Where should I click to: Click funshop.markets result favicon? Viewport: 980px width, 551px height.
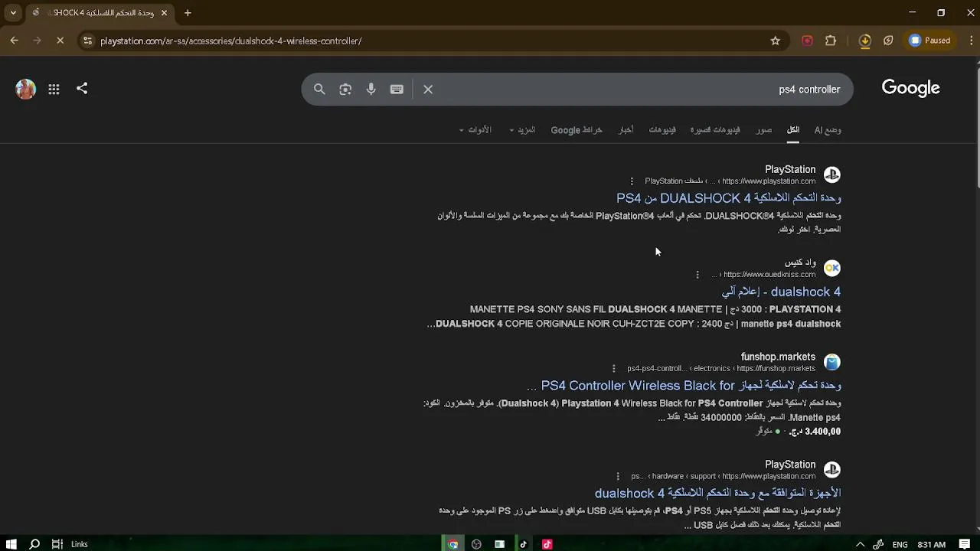click(832, 362)
